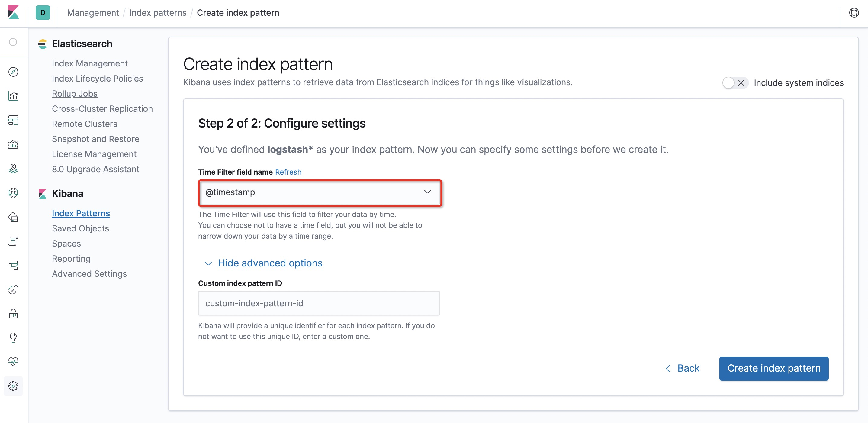Open Saved Objects in Kibana menu

80,228
